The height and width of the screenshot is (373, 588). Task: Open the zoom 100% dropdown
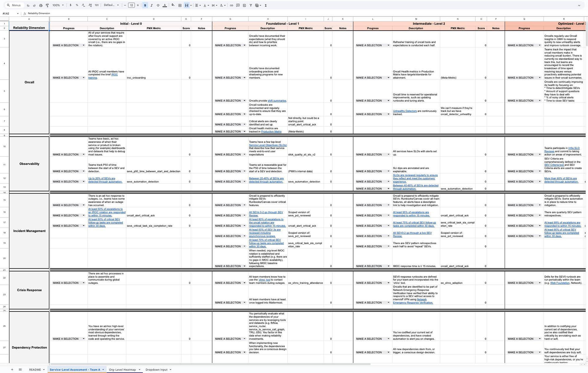58,5
